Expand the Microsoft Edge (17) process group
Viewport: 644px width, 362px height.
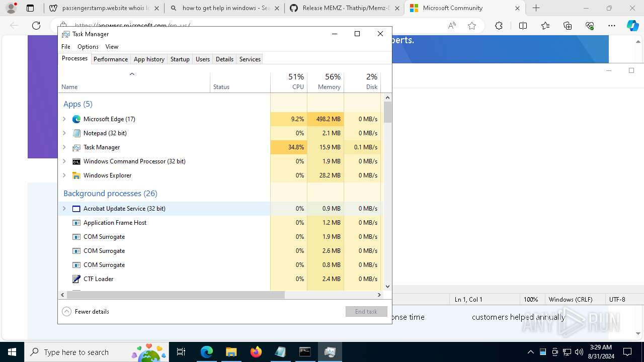coord(64,119)
